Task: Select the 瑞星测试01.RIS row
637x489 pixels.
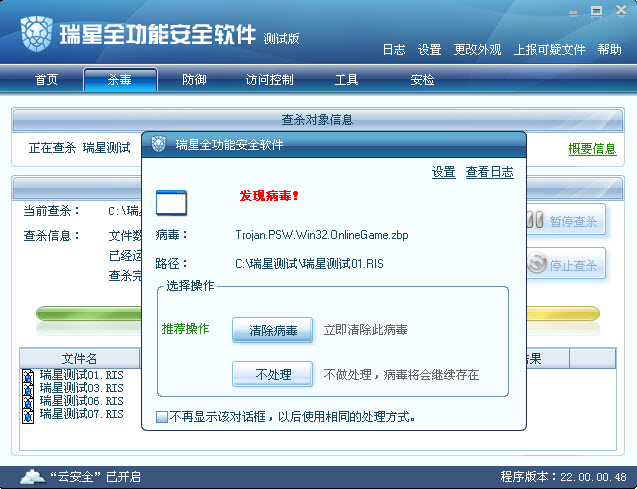Action: [81, 375]
